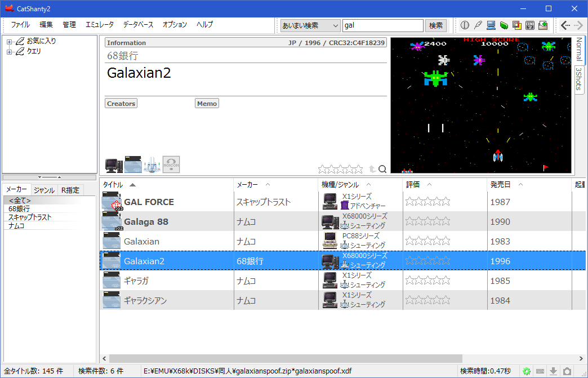
Task: Click the Memo button
Action: 207,104
